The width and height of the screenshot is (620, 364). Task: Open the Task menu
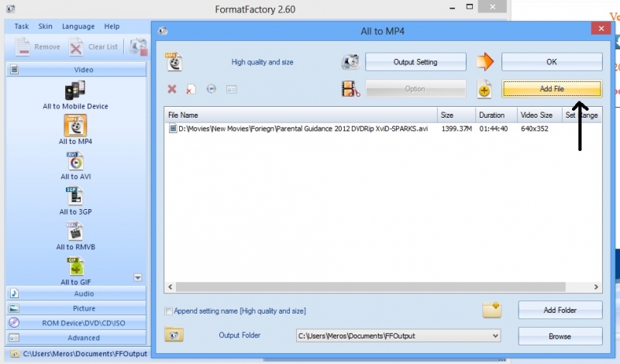pyautogui.click(x=22, y=26)
